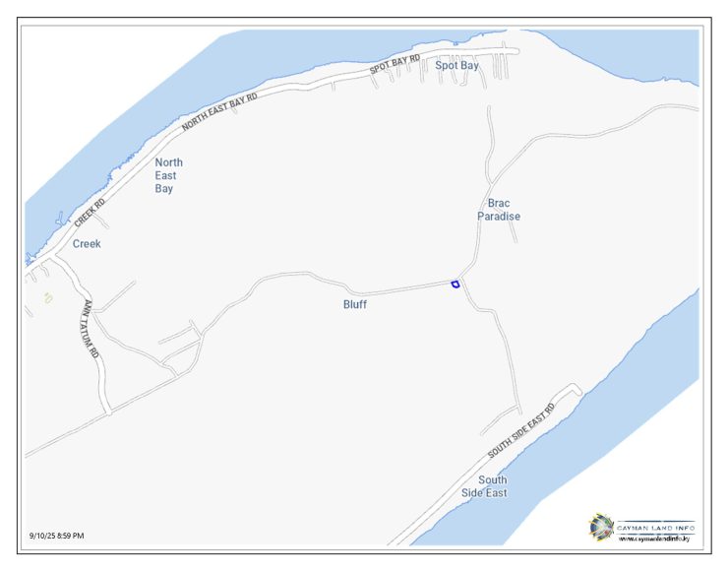Click the small dock symbol near Creek Rd
Image resolution: width=728 pixels, height=571 pixels.
point(60,219)
